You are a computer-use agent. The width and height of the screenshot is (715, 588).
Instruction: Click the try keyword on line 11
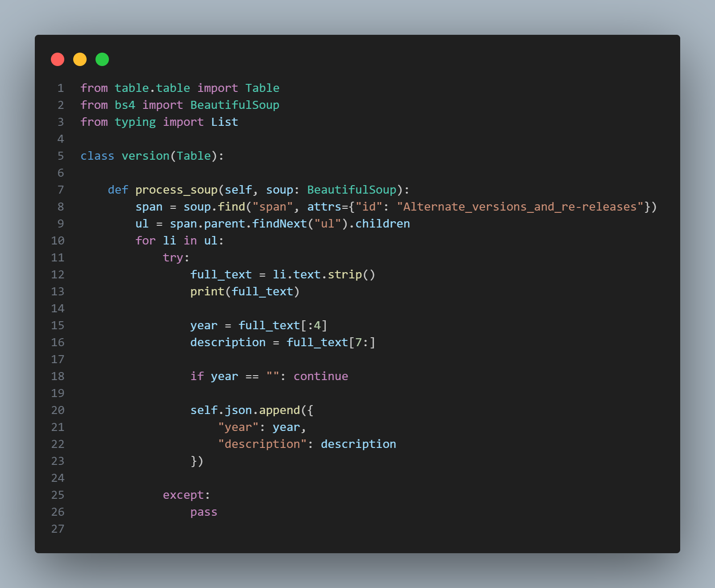173,258
